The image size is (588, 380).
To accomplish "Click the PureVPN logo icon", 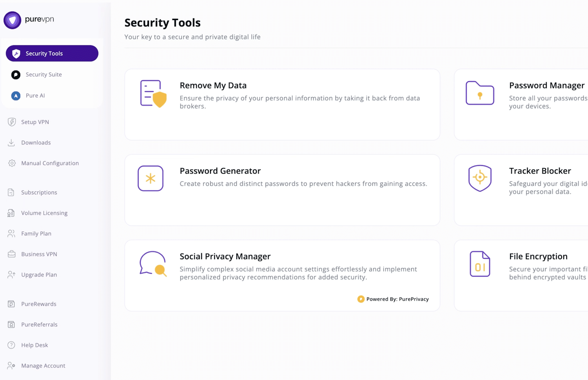I will tap(12, 20).
